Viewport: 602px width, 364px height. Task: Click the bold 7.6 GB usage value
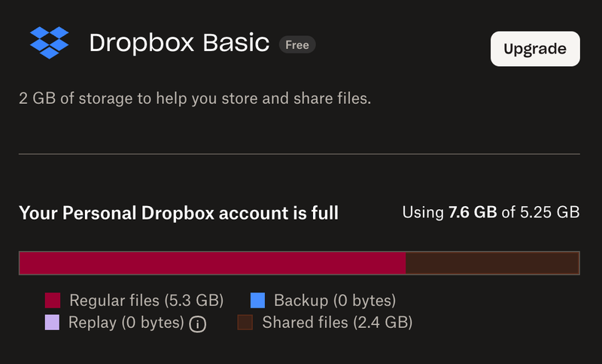pos(473,213)
